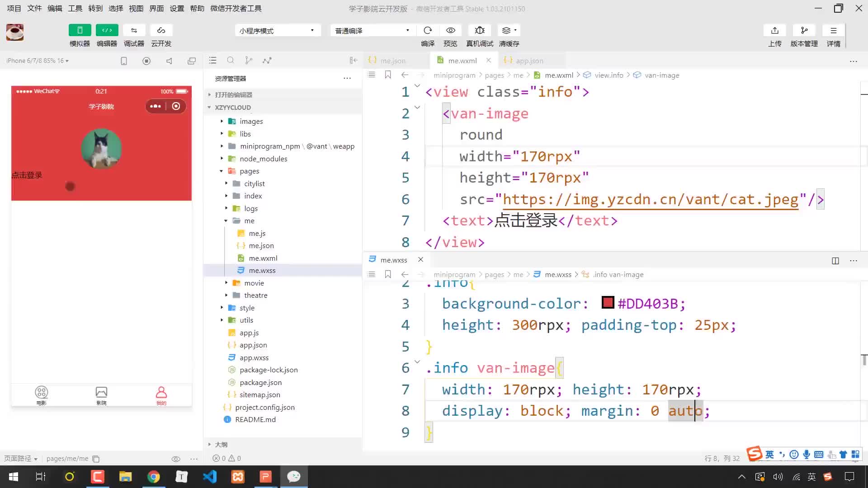This screenshot has height=488, width=868.
Task: Open the cat.jpeg image URL link
Action: [x=651, y=199]
